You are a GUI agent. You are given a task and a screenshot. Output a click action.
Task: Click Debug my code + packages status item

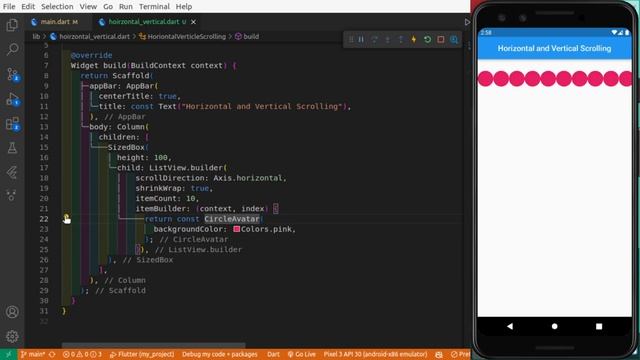point(220,354)
